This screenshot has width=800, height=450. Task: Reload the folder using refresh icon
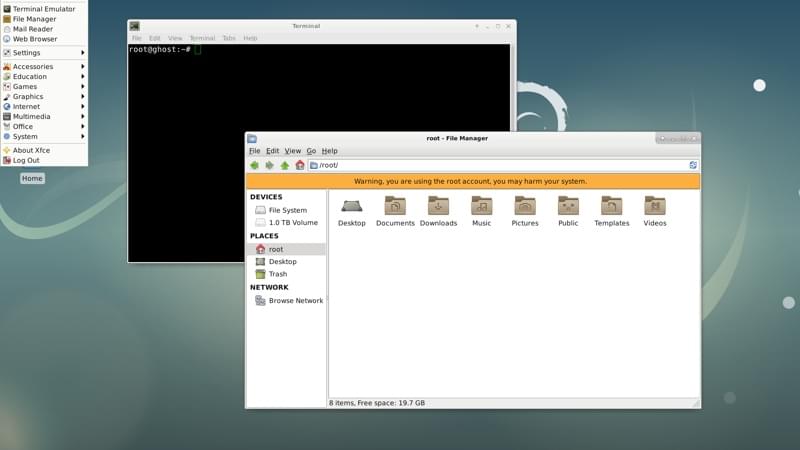click(x=693, y=165)
